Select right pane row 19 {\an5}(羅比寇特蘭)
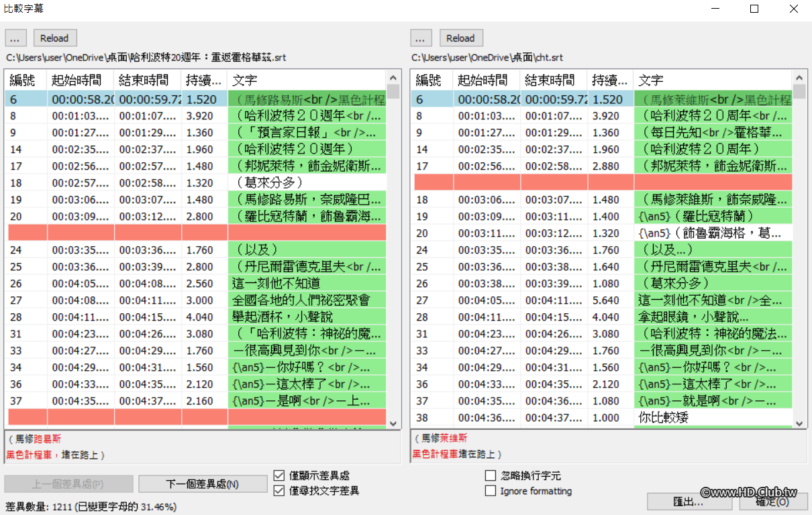812x515 pixels. pos(602,216)
